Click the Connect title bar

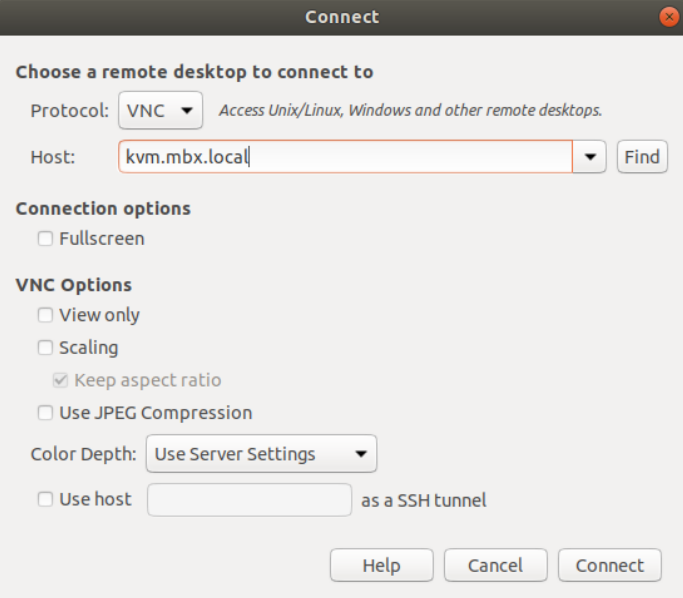click(x=342, y=17)
